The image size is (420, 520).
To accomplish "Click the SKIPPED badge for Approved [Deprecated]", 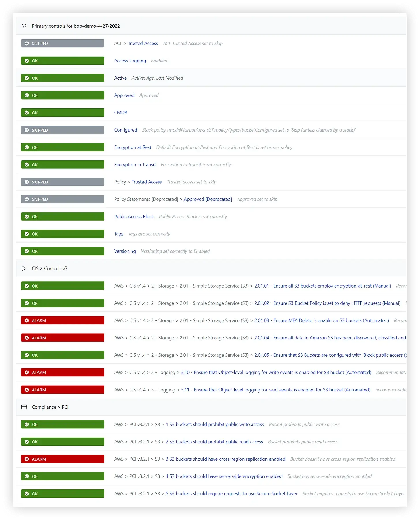I will coord(63,199).
